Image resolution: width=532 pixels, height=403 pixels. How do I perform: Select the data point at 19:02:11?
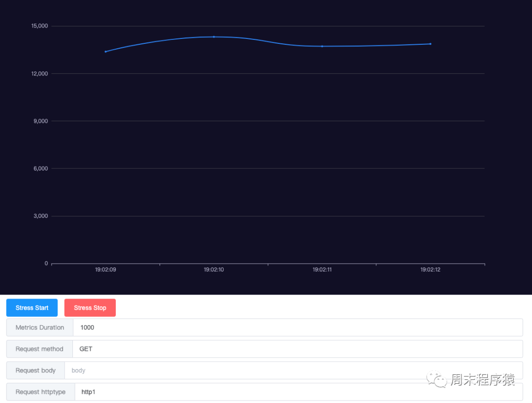[x=322, y=46]
